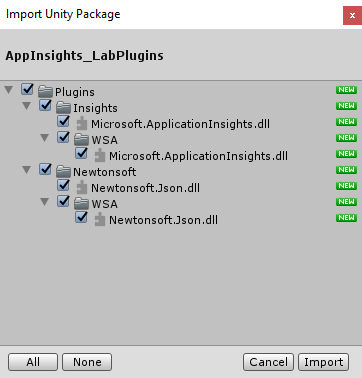Viewport: 362px width, 378px height.
Task: Select the Newtonsoft row label
Action: (x=105, y=172)
